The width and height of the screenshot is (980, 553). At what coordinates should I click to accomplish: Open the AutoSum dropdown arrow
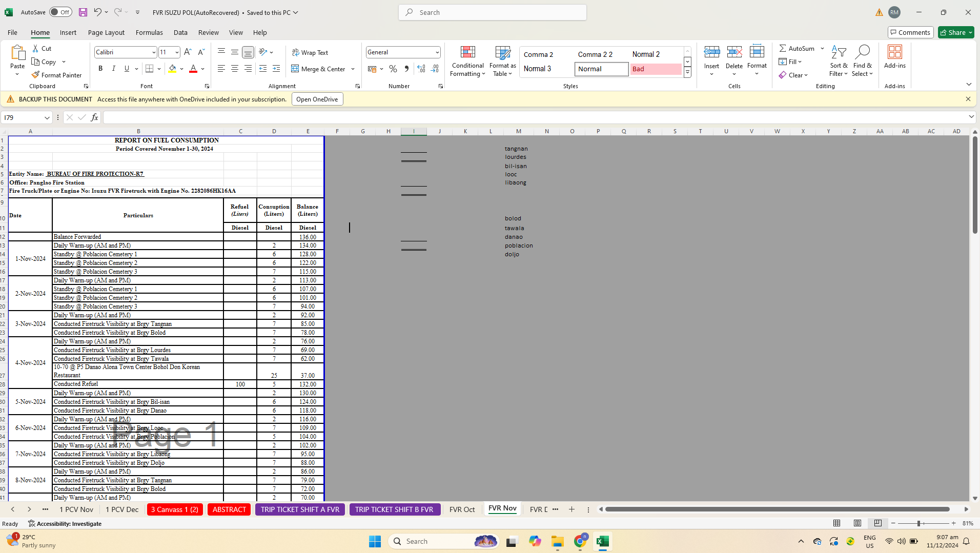822,49
